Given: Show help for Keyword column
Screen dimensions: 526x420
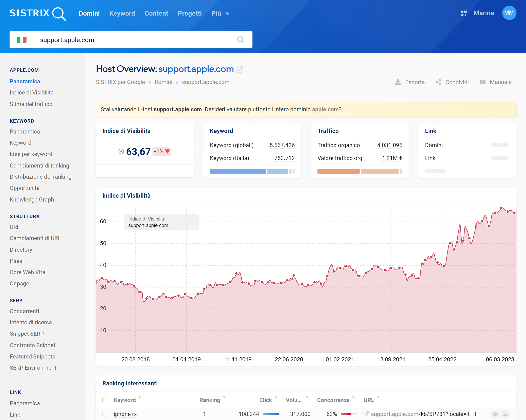Looking at the screenshot, I should pos(140,398).
